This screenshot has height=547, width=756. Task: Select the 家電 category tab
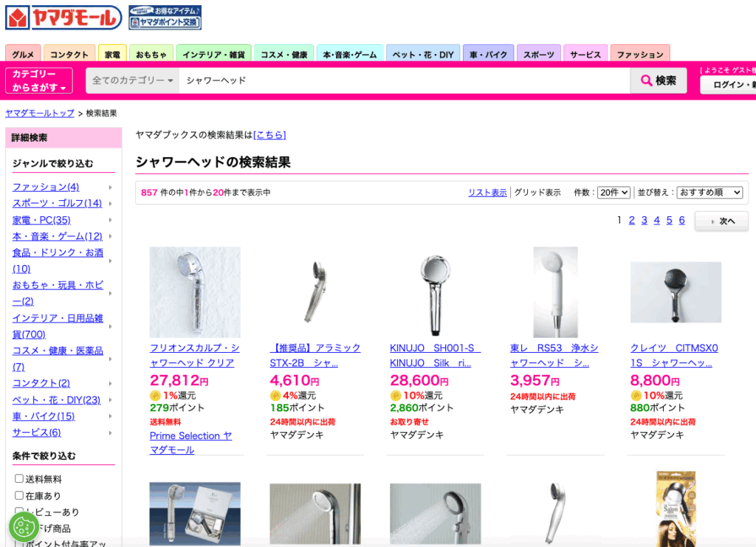pyautogui.click(x=112, y=54)
